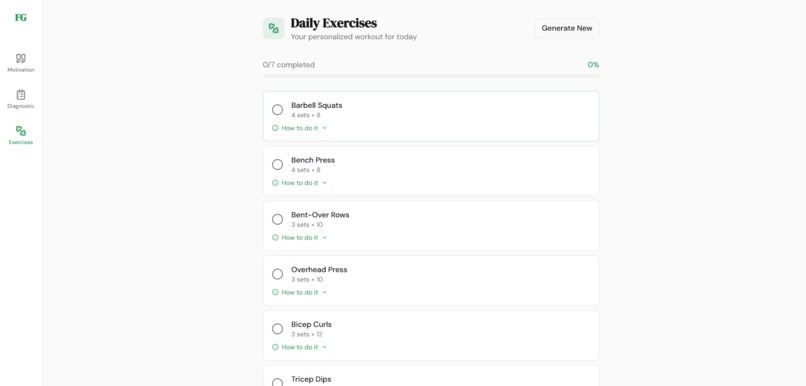806x386 pixels.
Task: Switch to the Diagnostic section label
Action: point(21,106)
